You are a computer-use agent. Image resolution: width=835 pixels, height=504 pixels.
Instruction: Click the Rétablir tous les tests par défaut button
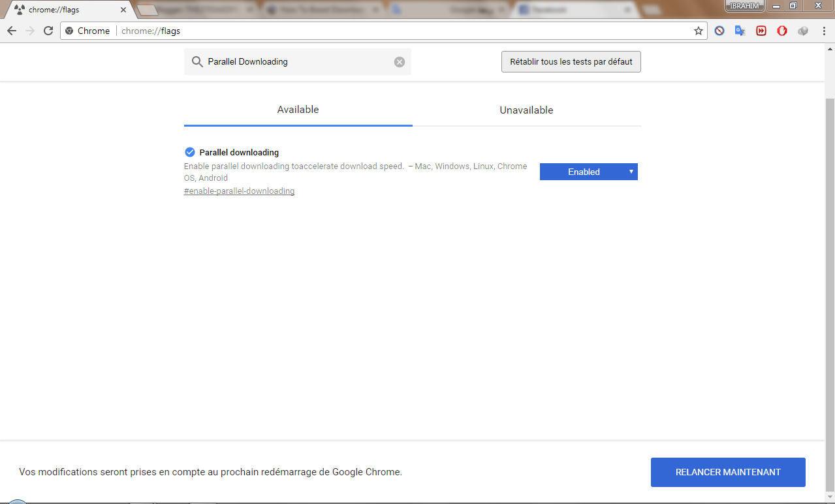[571, 62]
